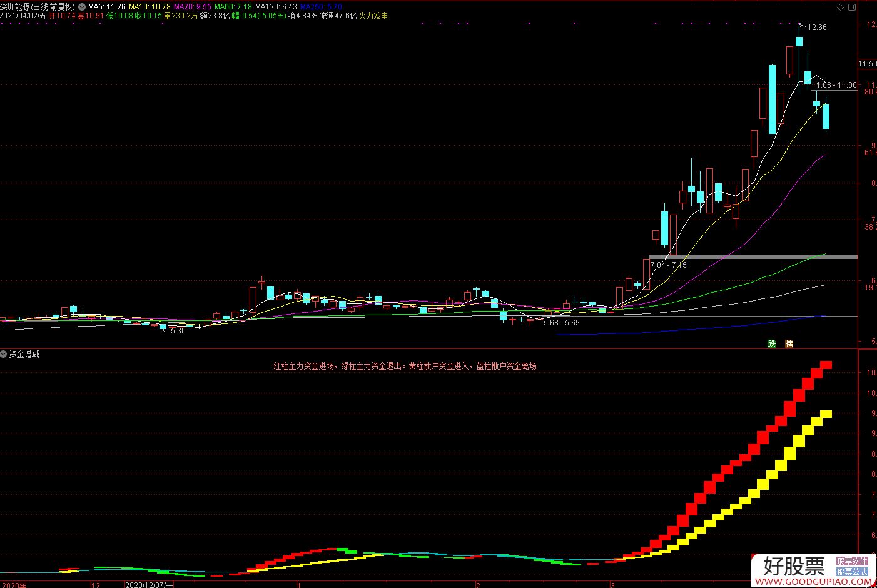Toggle the side panel layout icon

[851, 7]
